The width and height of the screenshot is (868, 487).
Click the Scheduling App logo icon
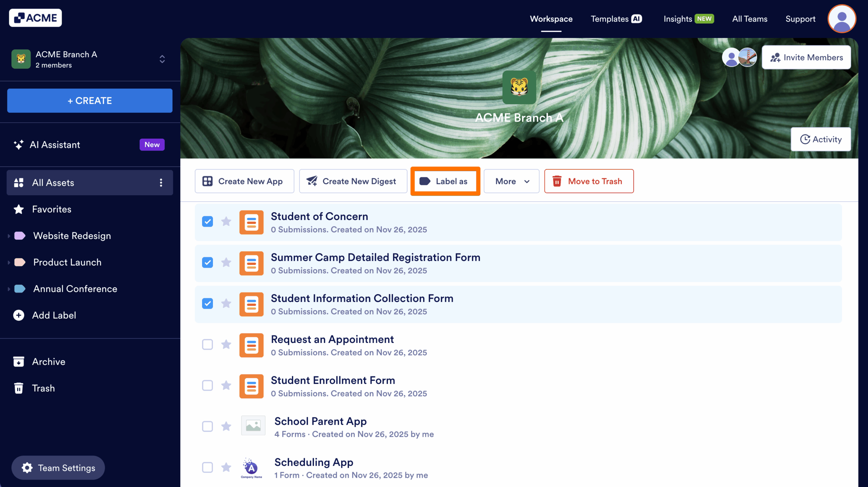point(251,468)
